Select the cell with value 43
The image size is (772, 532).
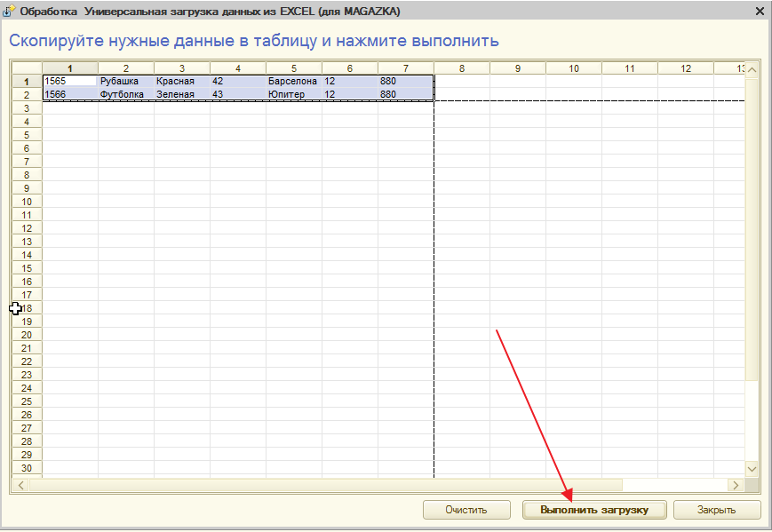[238, 94]
